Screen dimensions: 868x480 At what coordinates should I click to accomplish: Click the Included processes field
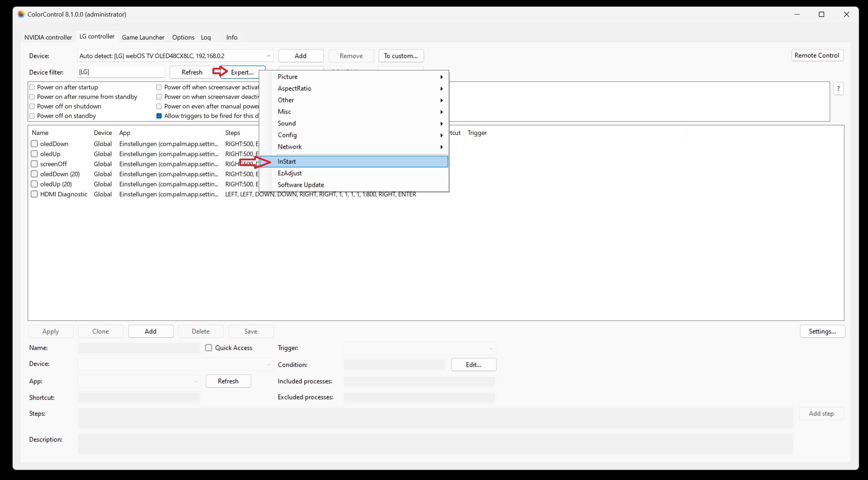(419, 381)
